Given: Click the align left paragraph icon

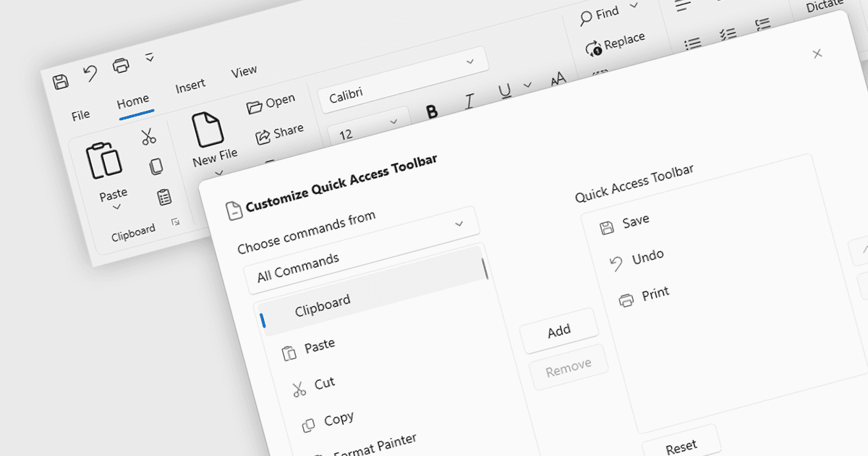Looking at the screenshot, I should pos(684,7).
